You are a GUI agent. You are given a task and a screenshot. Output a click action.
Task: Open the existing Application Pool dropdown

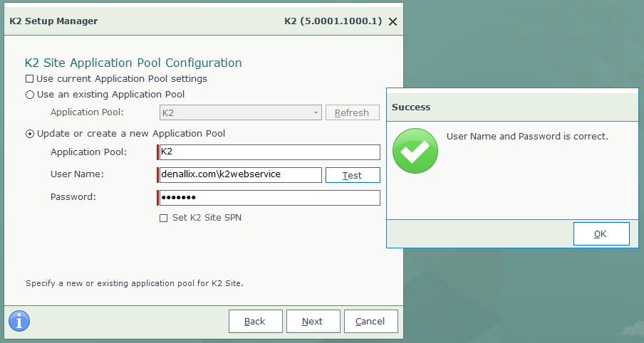tap(240, 112)
